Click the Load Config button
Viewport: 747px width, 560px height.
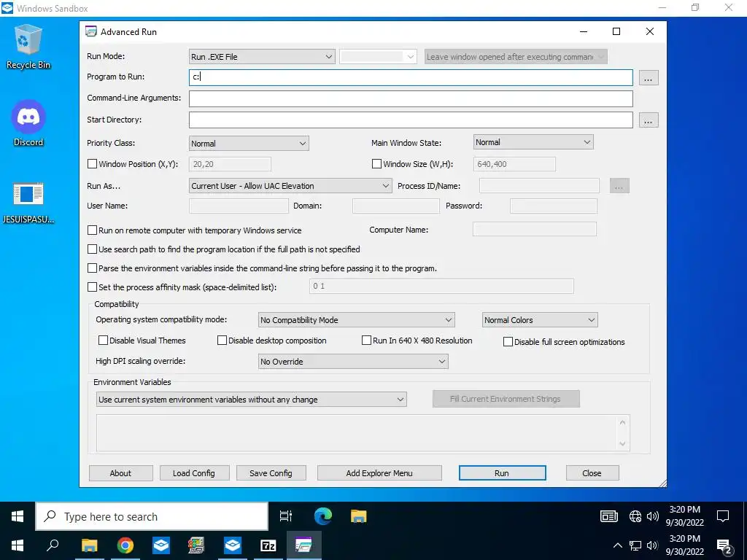tap(194, 472)
